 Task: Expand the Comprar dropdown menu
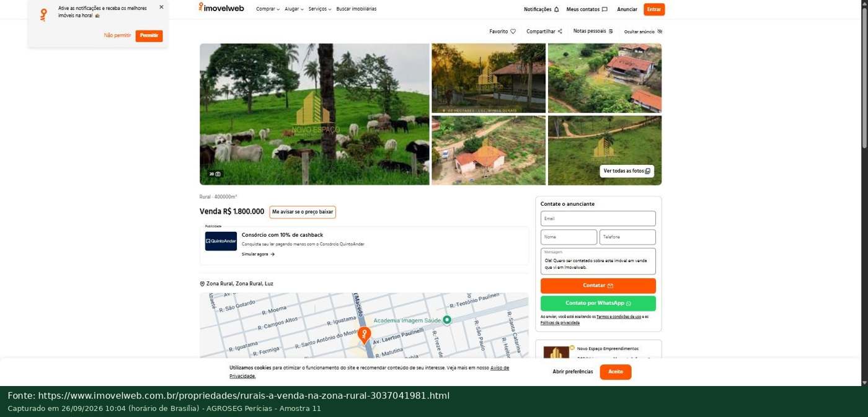[x=268, y=9]
